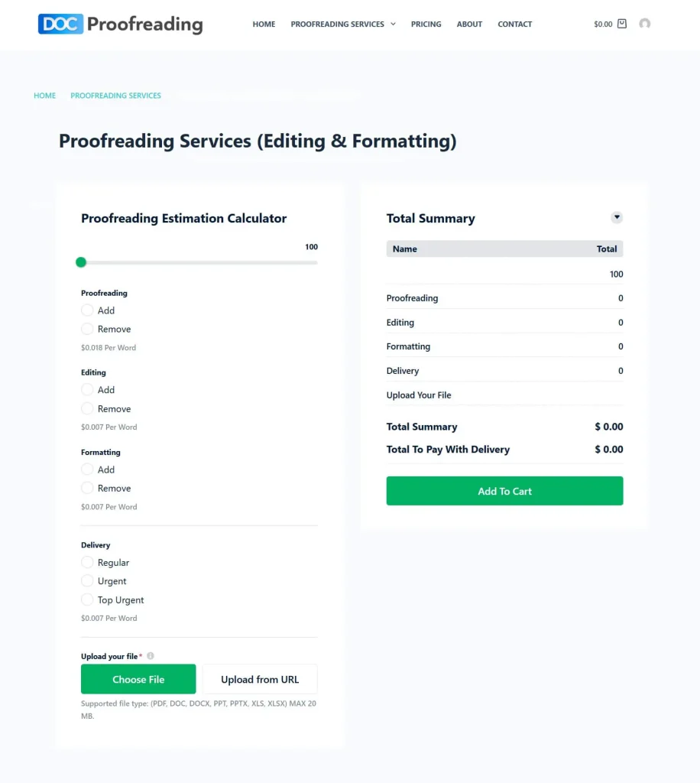This screenshot has height=783, width=700.
Task: Select Add under Formatting
Action: coord(87,469)
